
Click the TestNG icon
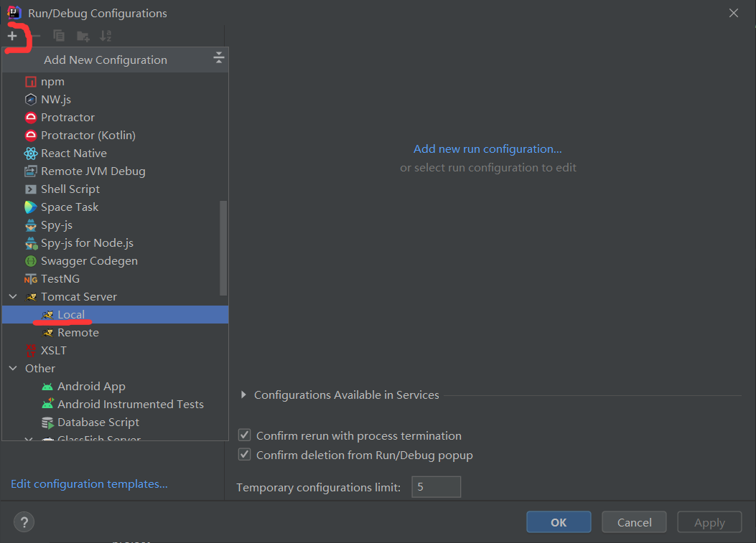pyautogui.click(x=31, y=279)
